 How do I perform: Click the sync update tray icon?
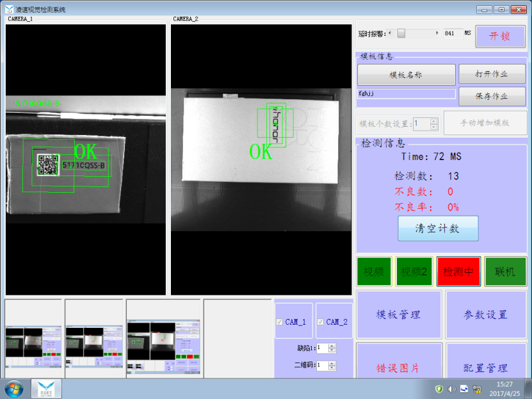pos(464,389)
